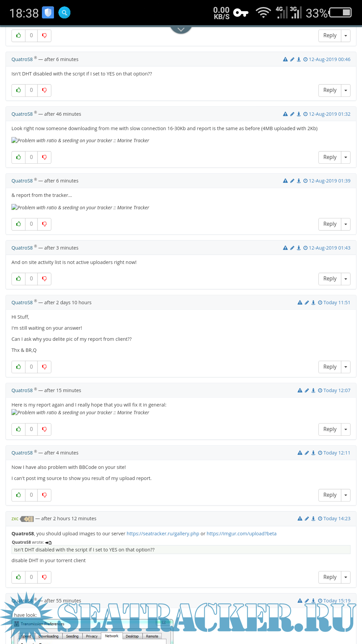Click the user-profile icon on the 01:39 post

[x=299, y=181]
